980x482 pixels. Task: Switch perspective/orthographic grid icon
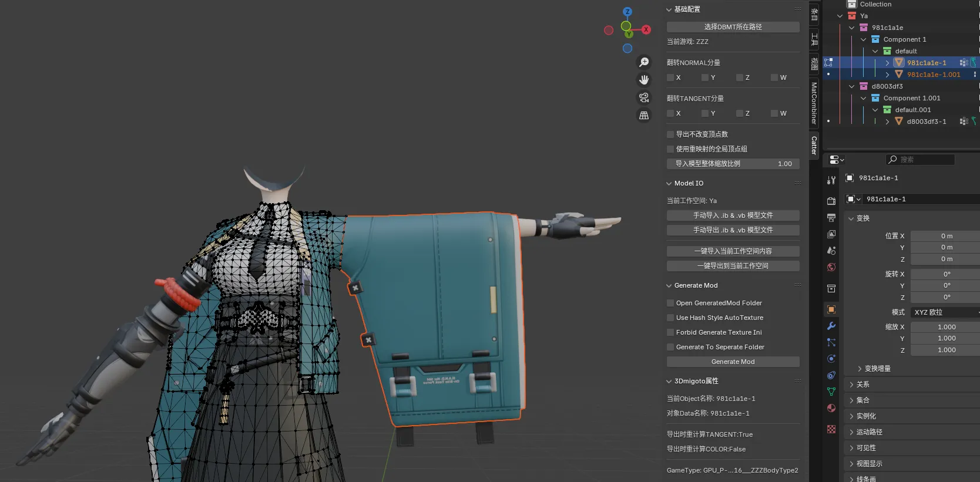pyautogui.click(x=644, y=115)
